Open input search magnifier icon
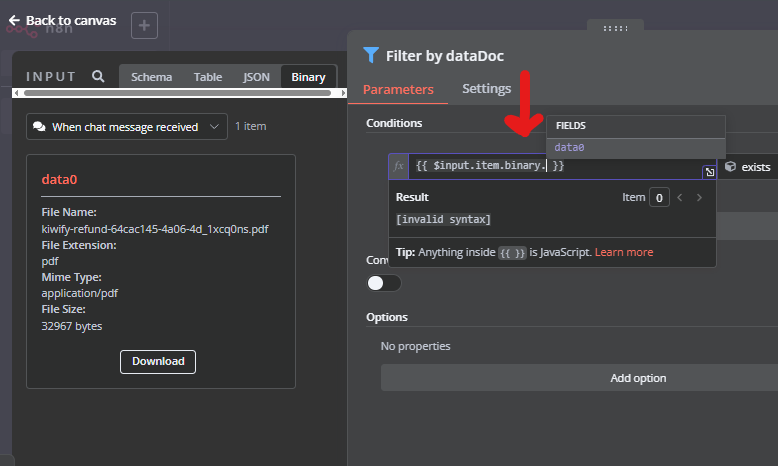Image resolution: width=778 pixels, height=466 pixels. [x=98, y=76]
